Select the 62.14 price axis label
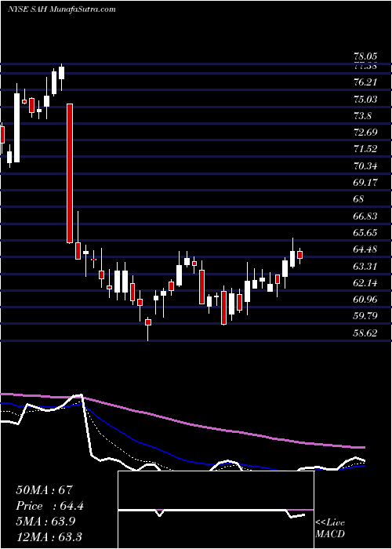Viewport: 392px width, 549px height. (365, 282)
